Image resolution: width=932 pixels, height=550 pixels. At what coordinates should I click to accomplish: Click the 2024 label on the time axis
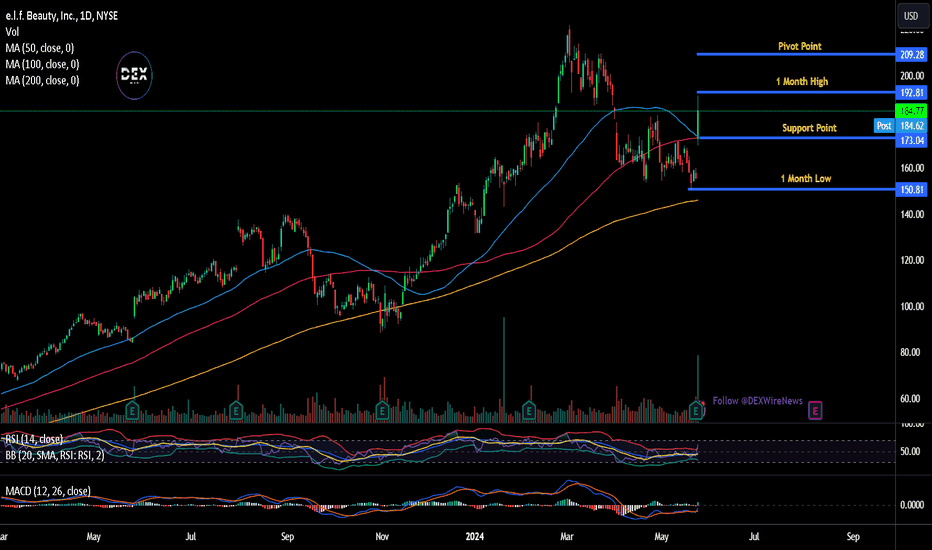click(x=474, y=536)
